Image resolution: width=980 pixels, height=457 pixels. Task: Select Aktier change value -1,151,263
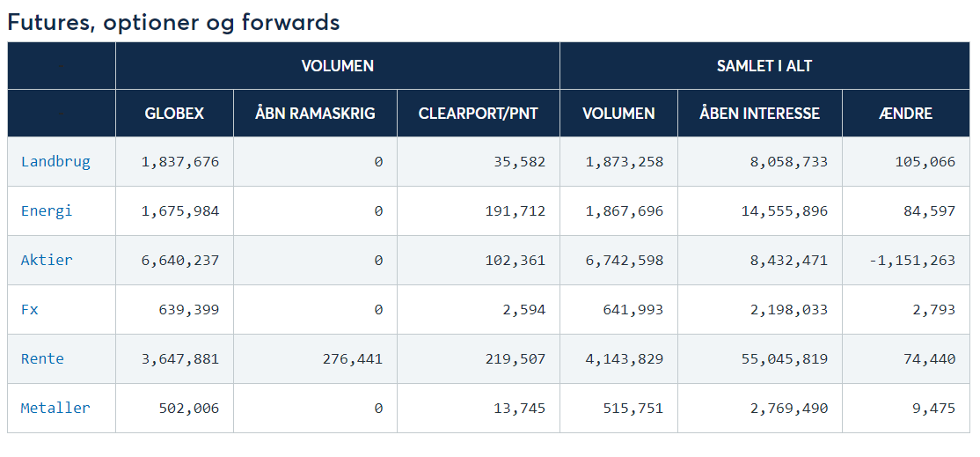point(912,260)
